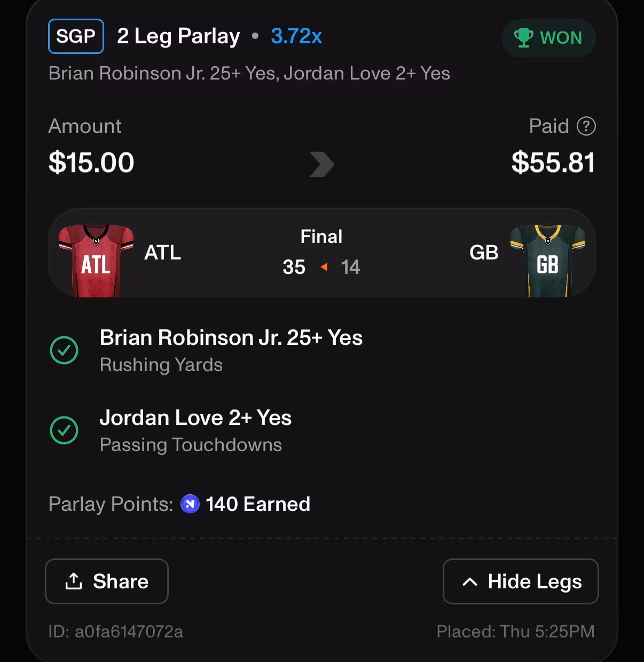This screenshot has height=662, width=644.
Task: Click the trophy icon in the WON badge
Action: (523, 38)
